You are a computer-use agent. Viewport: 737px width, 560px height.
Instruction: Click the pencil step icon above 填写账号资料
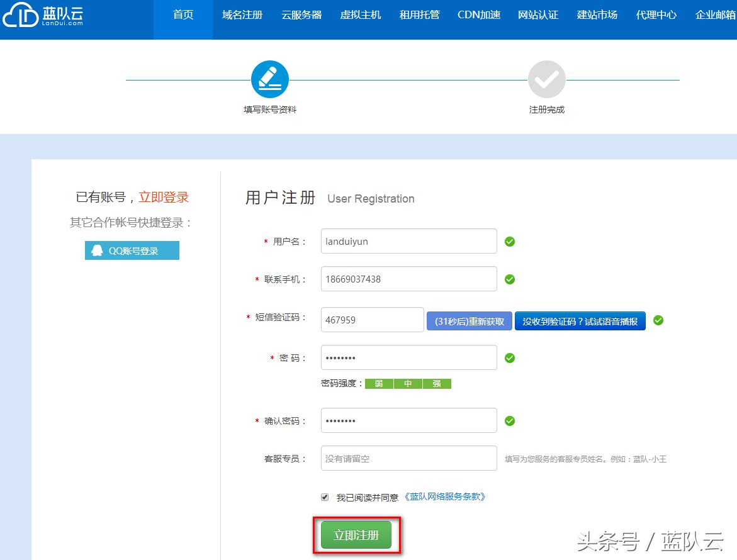coord(270,79)
